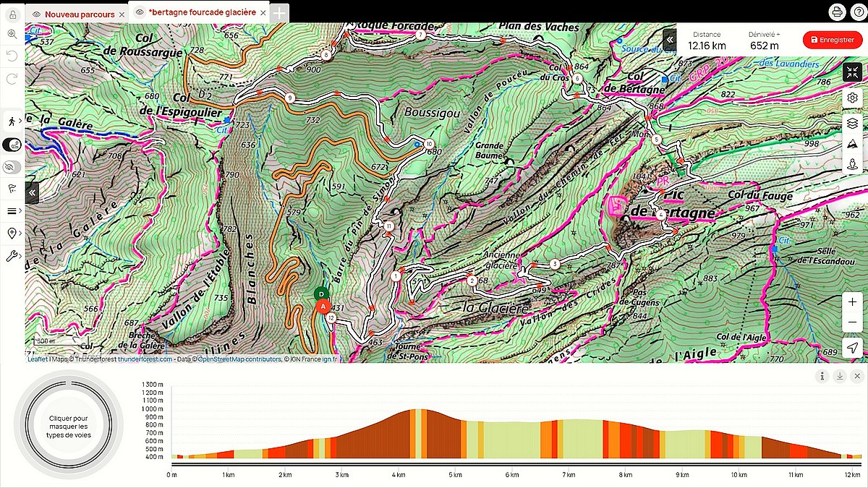This screenshot has height=488, width=868.
Task: Add a new route tab
Action: point(279,13)
